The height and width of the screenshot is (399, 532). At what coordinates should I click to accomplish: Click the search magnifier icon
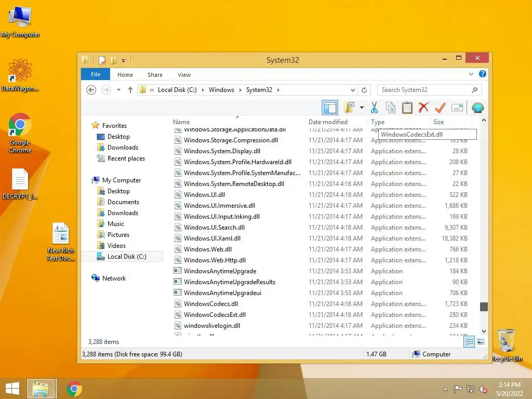click(475, 90)
